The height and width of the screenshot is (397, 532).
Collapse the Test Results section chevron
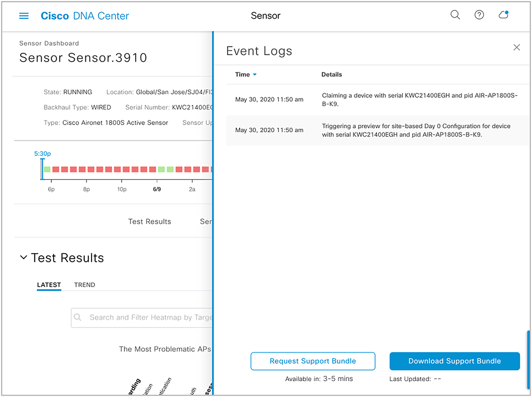click(24, 257)
